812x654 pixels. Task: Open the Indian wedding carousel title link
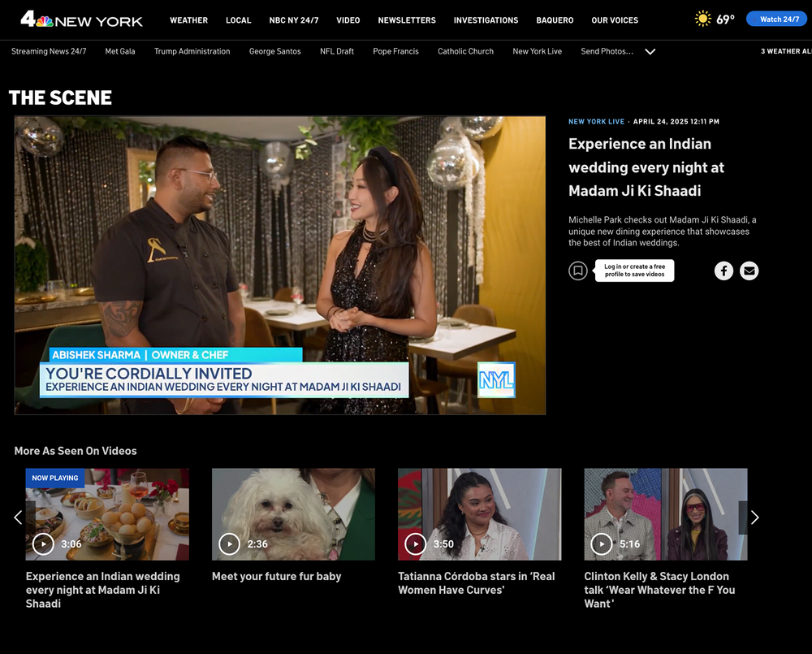[102, 590]
